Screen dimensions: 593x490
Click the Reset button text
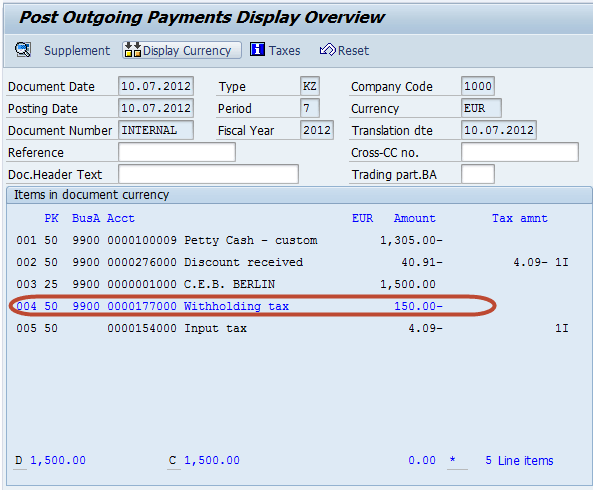pos(353,51)
